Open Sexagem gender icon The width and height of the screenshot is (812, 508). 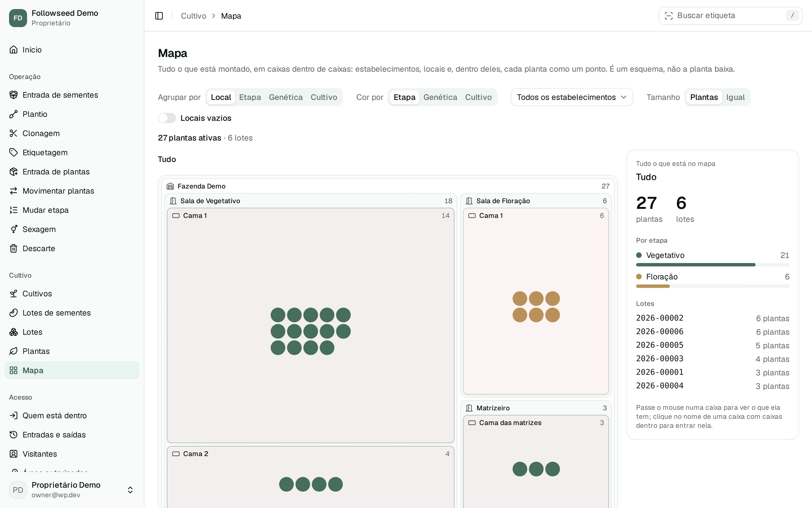(x=14, y=229)
